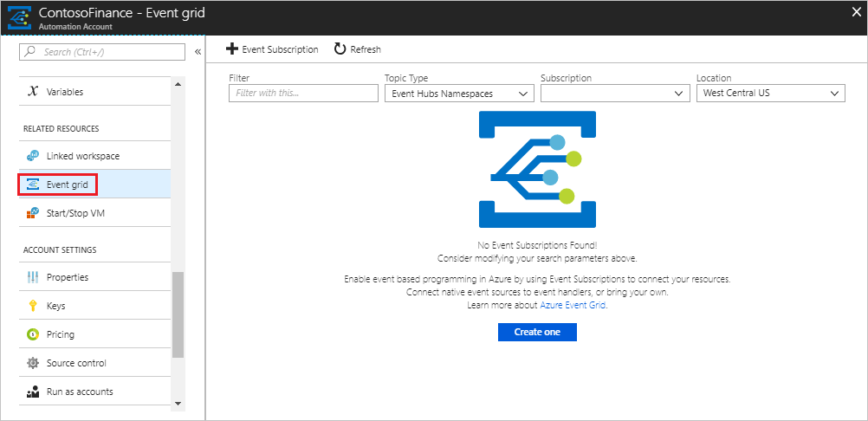Focus the Filter text box
868x421 pixels.
(303, 94)
